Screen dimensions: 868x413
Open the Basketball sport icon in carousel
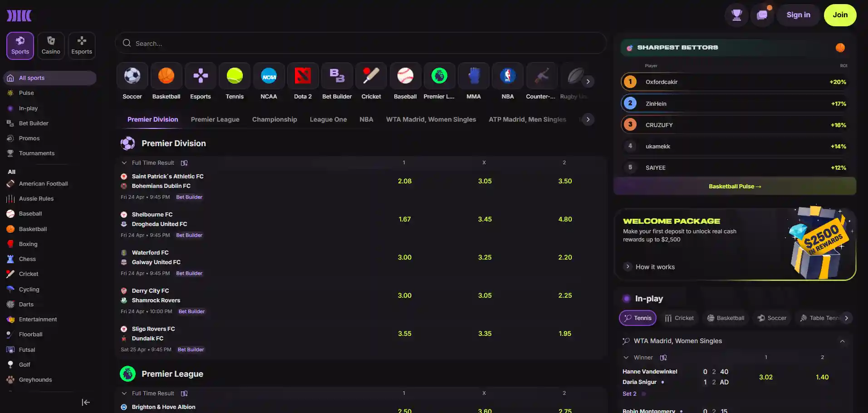pos(166,76)
